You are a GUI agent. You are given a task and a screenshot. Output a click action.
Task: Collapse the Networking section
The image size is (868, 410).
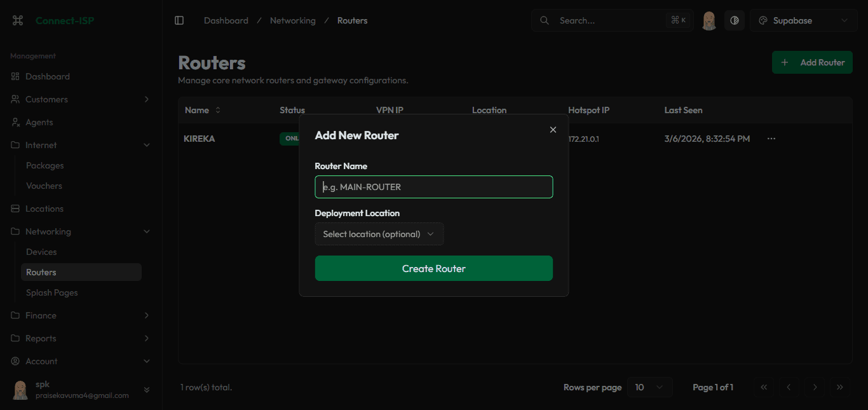[x=147, y=231]
